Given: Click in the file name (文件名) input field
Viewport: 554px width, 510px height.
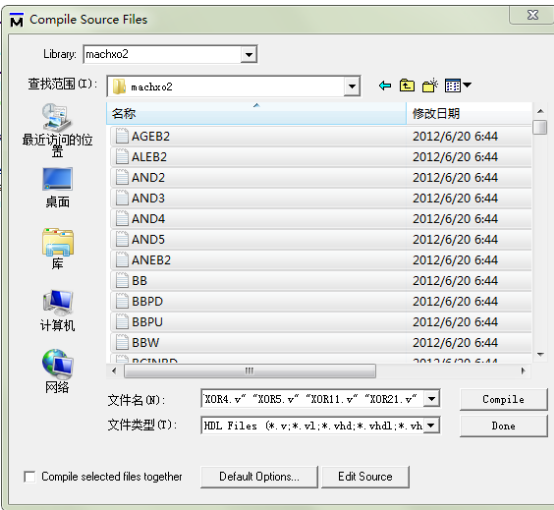Looking at the screenshot, I should point(313,399).
